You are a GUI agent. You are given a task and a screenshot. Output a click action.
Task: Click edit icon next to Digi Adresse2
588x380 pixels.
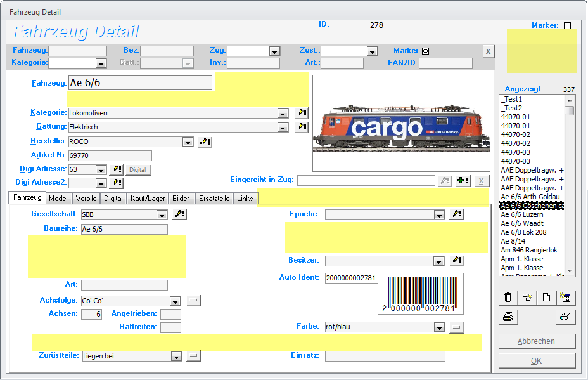pyautogui.click(x=116, y=183)
